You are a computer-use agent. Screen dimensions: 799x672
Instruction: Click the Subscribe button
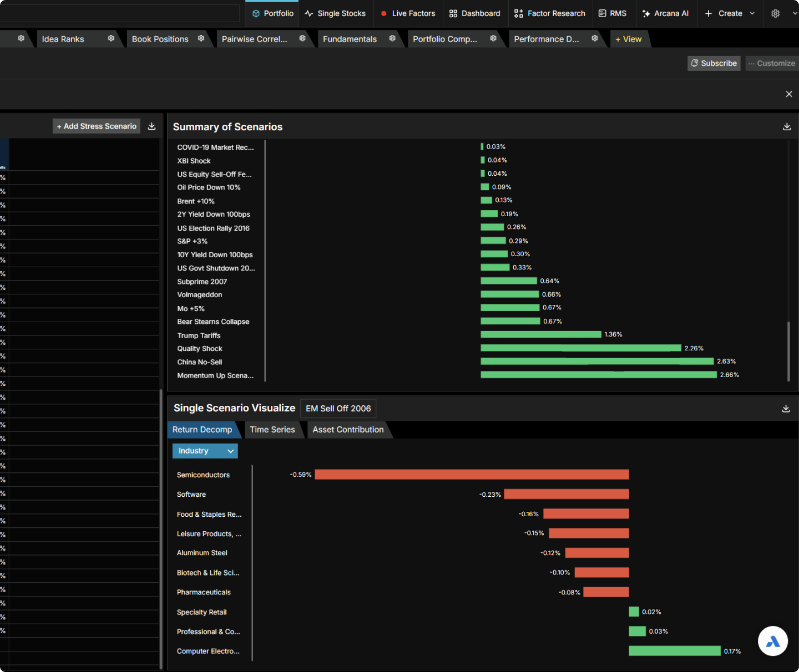coord(714,63)
